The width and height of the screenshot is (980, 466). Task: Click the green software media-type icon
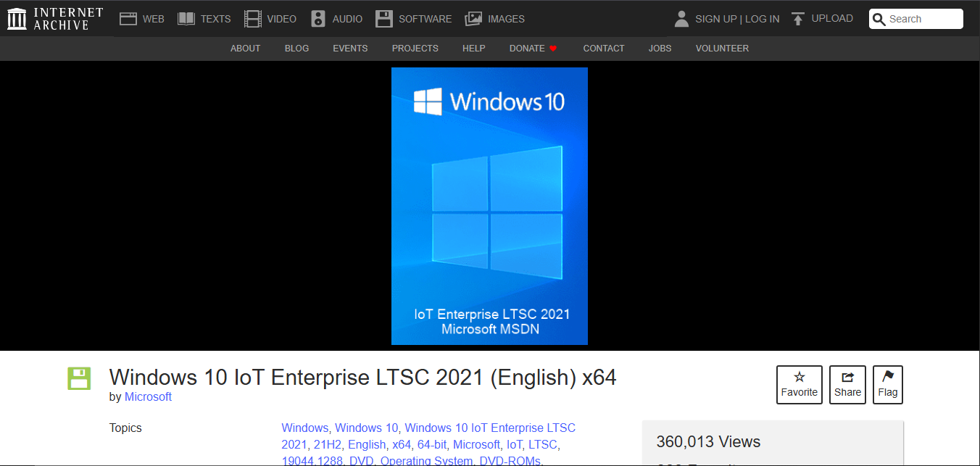pyautogui.click(x=79, y=378)
